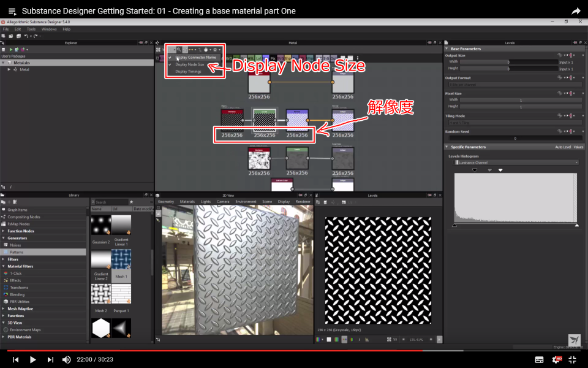This screenshot has width=588, height=368.
Task: Collapse the Generators category
Action: tap(4, 238)
